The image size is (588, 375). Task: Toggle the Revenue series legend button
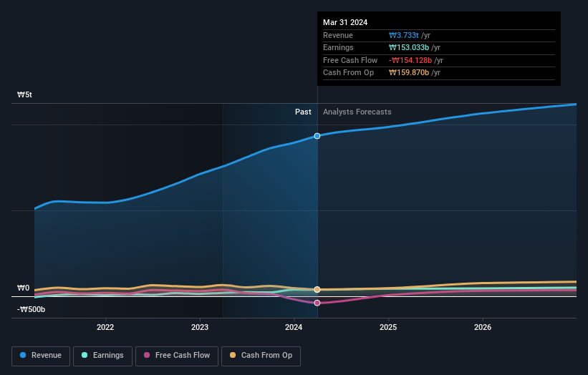tap(41, 356)
